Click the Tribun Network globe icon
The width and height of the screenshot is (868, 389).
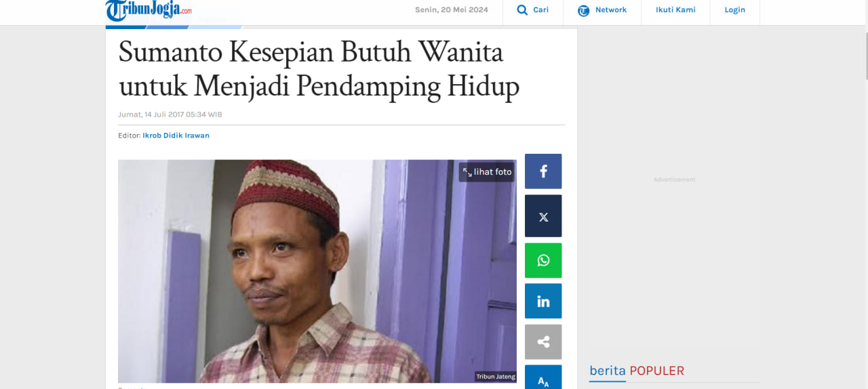click(x=584, y=10)
